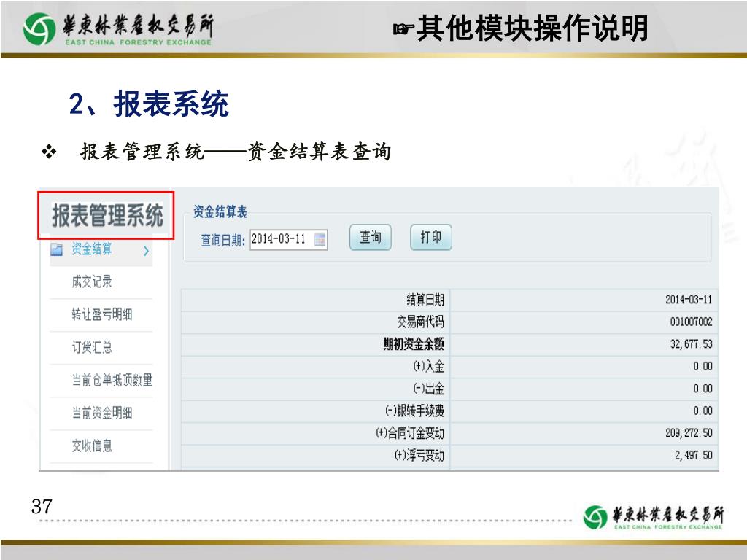Expand the 资金结算 chevron arrow
This screenshot has height=560, width=747.
tap(147, 251)
